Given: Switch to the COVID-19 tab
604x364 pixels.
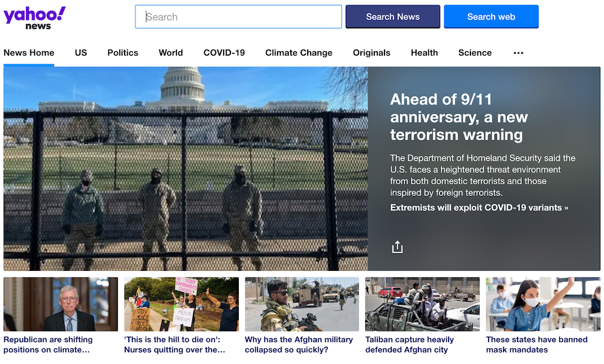Looking at the screenshot, I should click(x=224, y=53).
